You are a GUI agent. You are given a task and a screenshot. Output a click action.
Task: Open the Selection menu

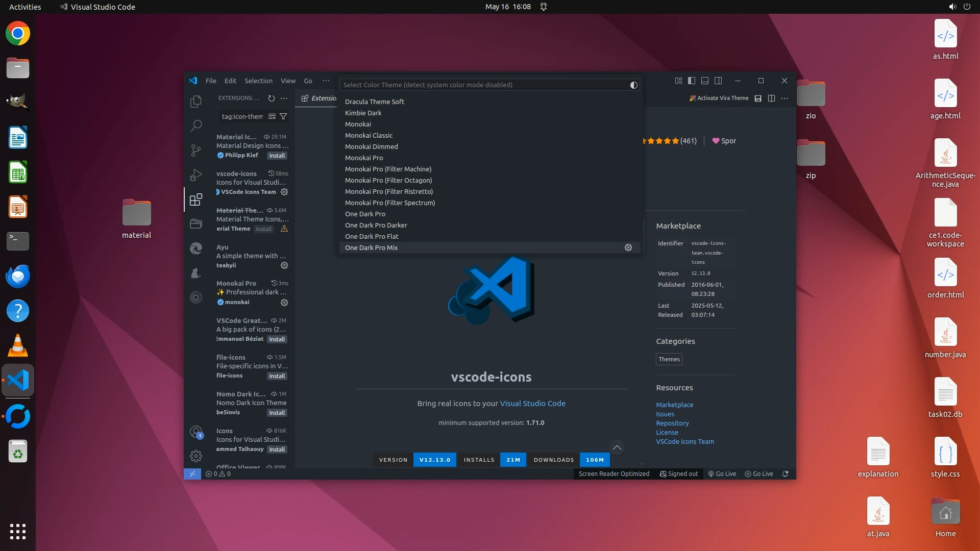(x=258, y=81)
